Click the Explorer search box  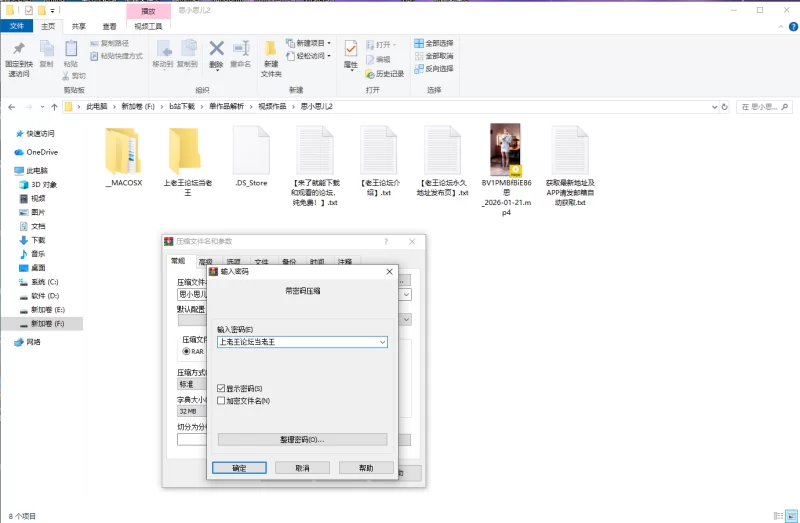point(764,107)
